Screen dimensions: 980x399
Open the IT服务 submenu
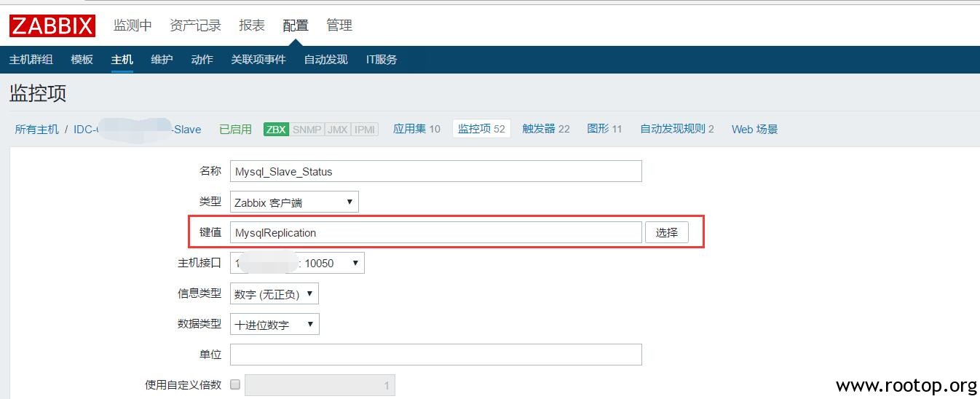pos(382,60)
